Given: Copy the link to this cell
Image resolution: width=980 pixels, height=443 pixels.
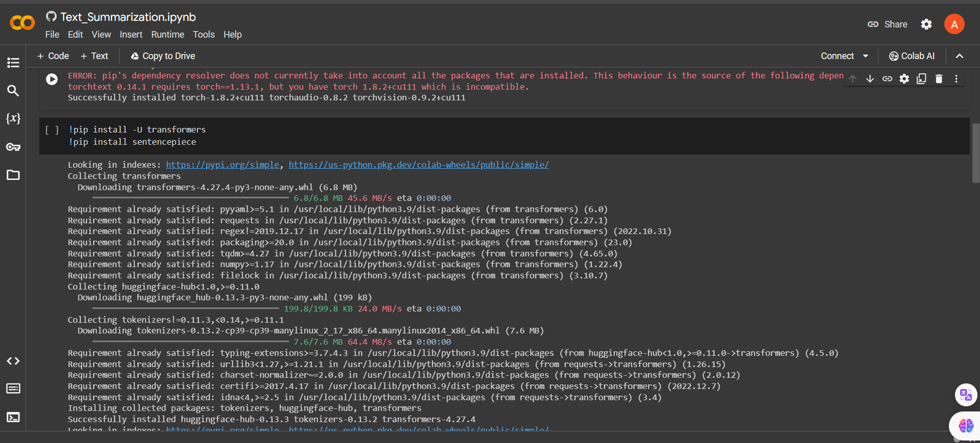Looking at the screenshot, I should click(x=887, y=79).
